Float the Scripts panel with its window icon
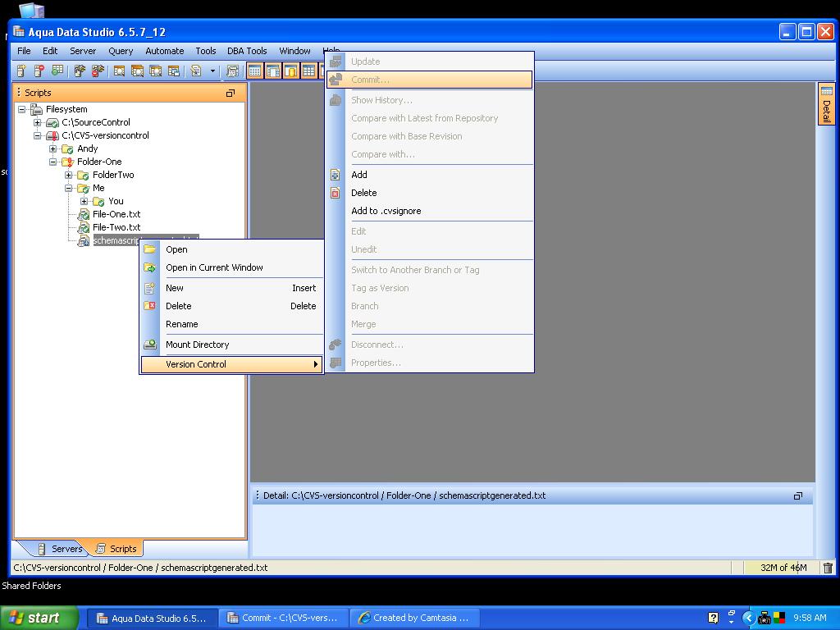The width and height of the screenshot is (840, 630). click(231, 93)
